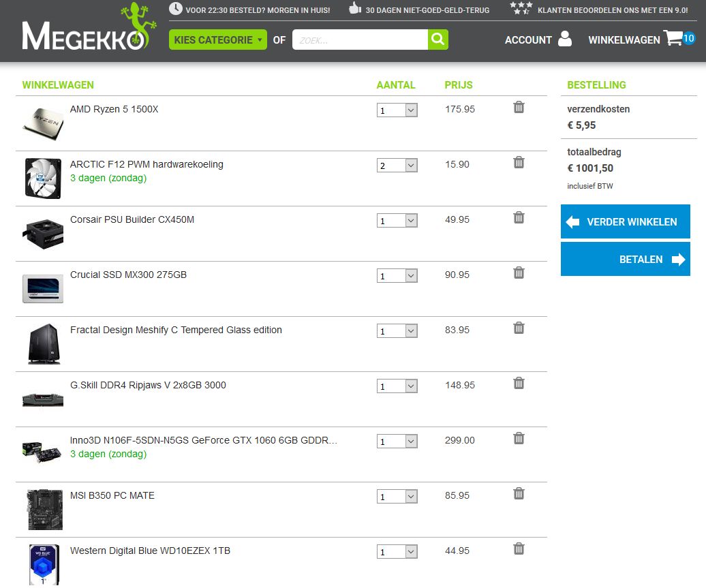706x588 pixels.
Task: Click VERDER WINKELEN button
Action: pyautogui.click(x=626, y=221)
